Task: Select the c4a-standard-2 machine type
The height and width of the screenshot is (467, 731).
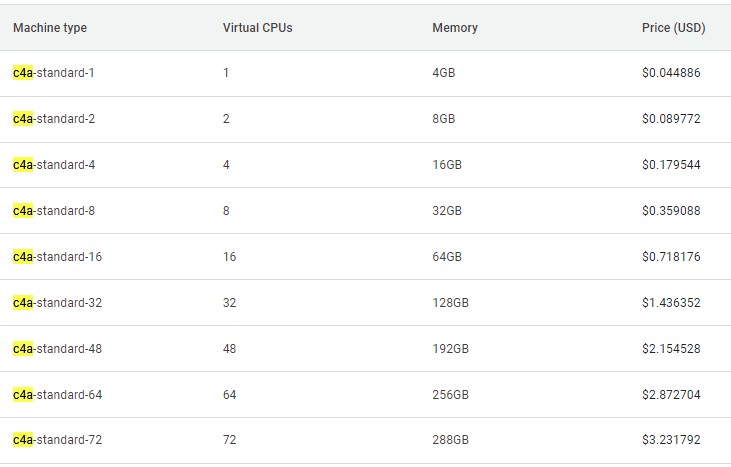Action: point(54,119)
